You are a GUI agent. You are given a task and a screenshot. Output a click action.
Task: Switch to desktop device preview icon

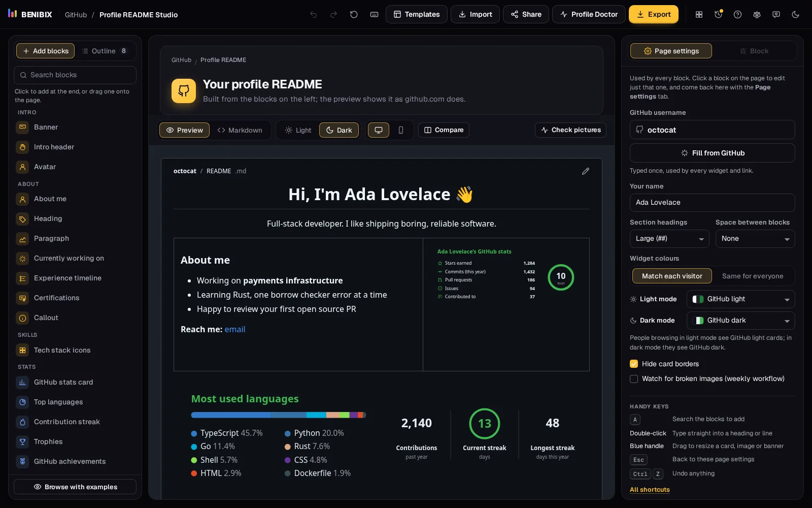(x=379, y=130)
